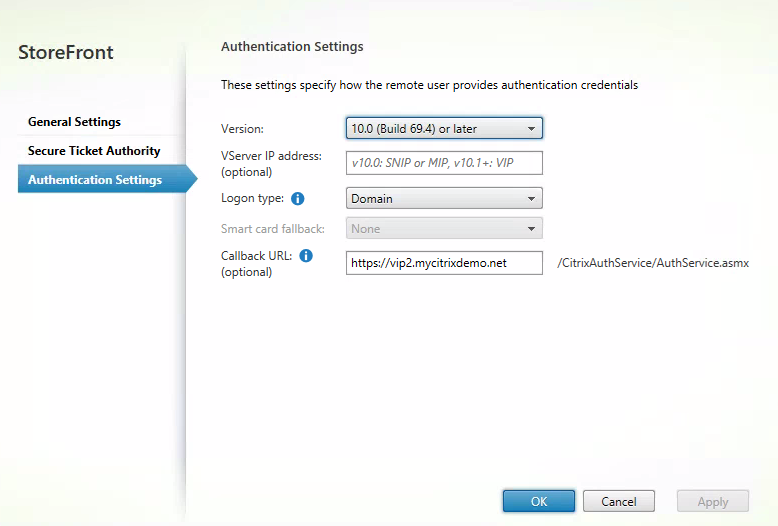Click the Authentication Settings page heading

click(x=292, y=46)
